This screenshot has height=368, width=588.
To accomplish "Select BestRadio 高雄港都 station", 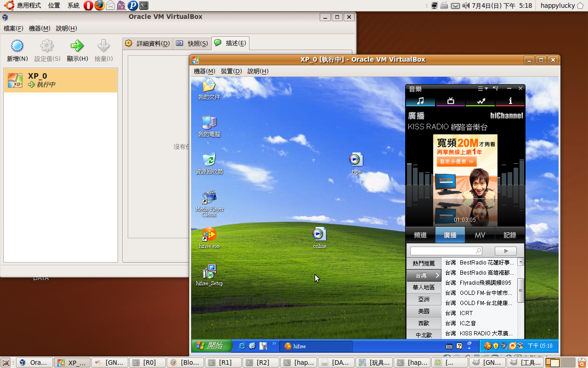I will [x=480, y=272].
